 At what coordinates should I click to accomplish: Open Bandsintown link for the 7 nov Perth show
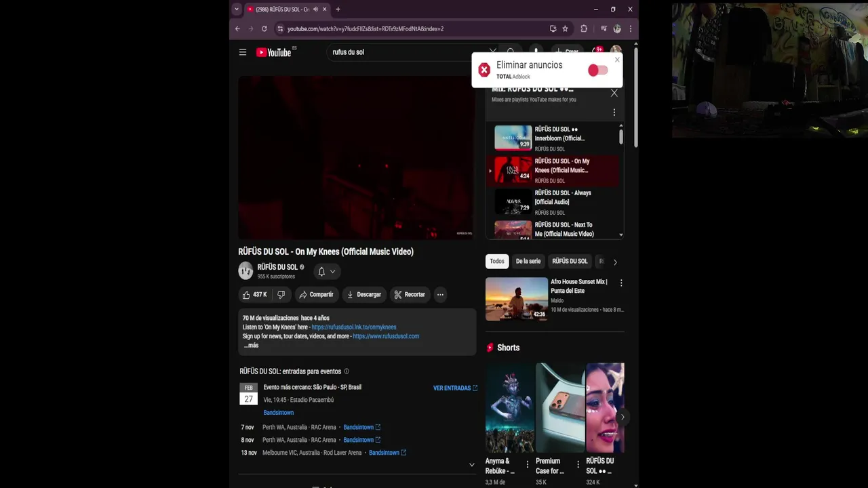tap(362, 428)
